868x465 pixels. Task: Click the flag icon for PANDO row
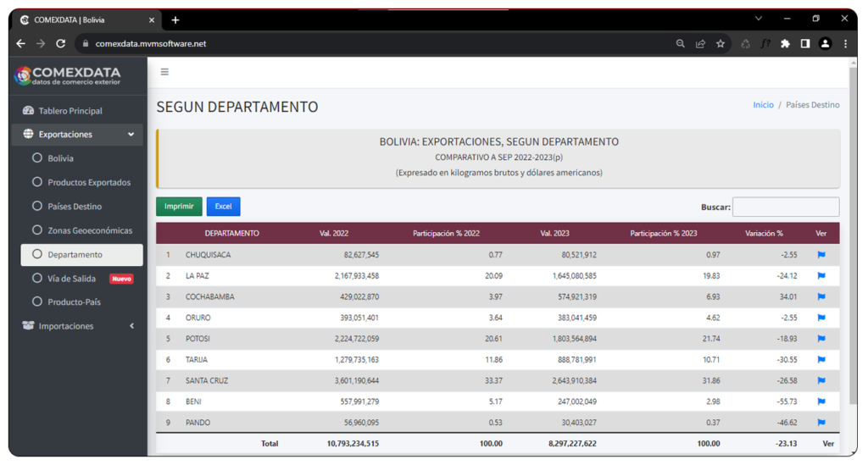point(821,422)
